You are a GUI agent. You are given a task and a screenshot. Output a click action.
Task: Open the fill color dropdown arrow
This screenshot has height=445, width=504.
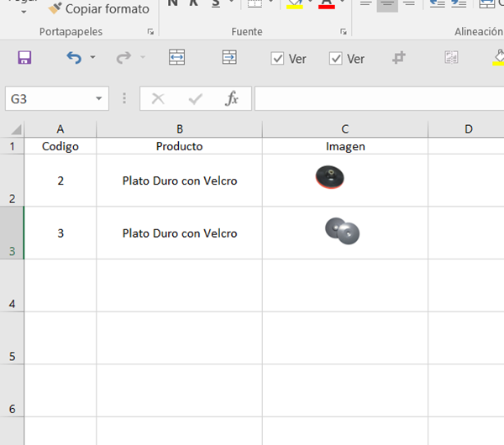[310, 2]
